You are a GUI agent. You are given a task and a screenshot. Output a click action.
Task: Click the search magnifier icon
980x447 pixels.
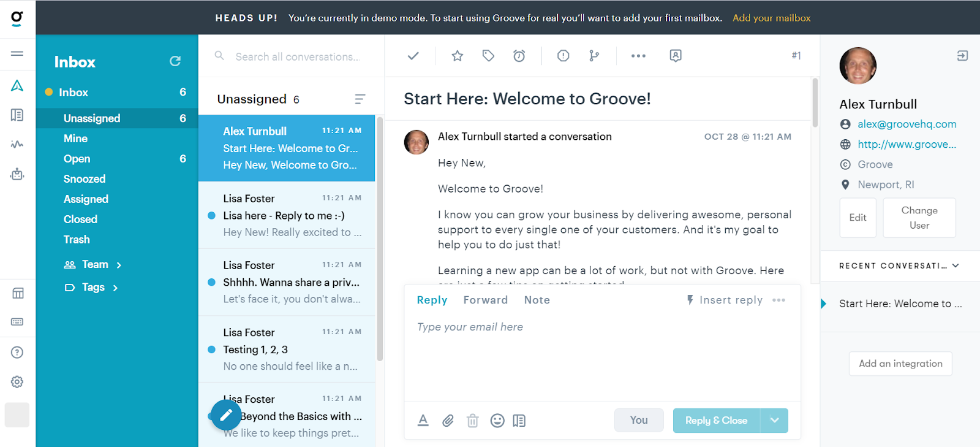click(219, 56)
